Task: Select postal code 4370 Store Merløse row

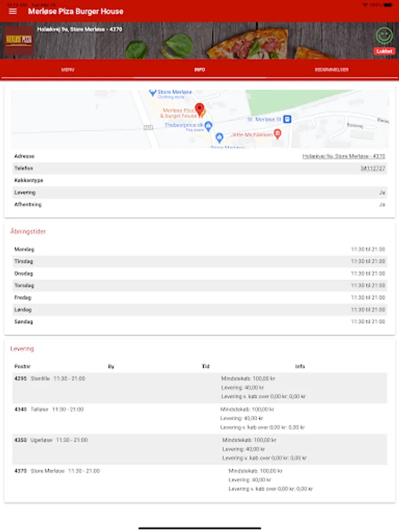Action: 200,480
